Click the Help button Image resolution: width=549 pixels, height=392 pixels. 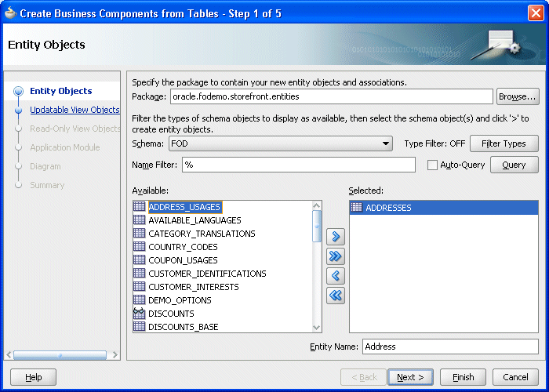pos(33,377)
